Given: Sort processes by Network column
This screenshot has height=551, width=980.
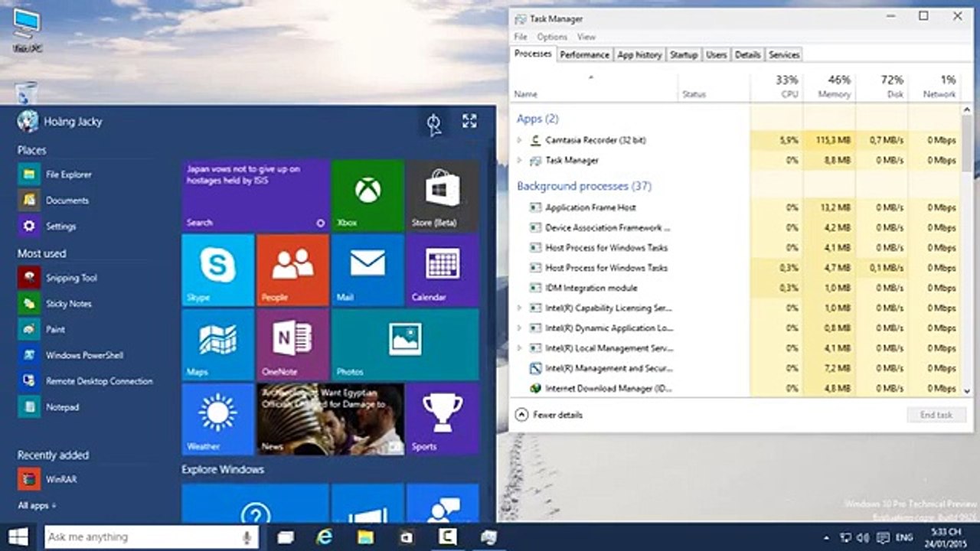Looking at the screenshot, I should coord(934,86).
